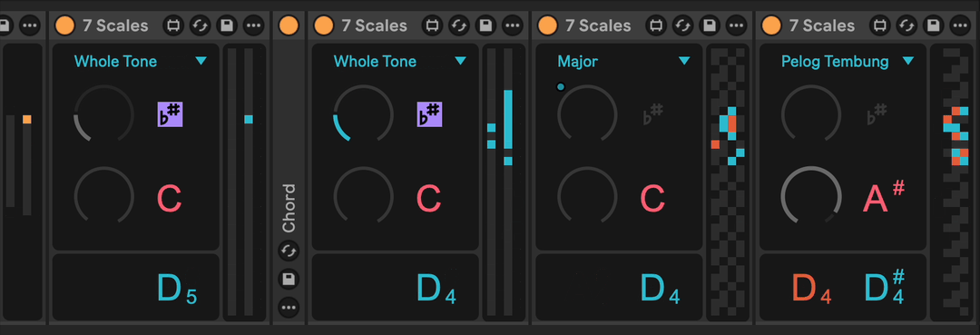Click root note C in Whole Tone D5 device
This screenshot has width=980, height=335.
point(170,199)
